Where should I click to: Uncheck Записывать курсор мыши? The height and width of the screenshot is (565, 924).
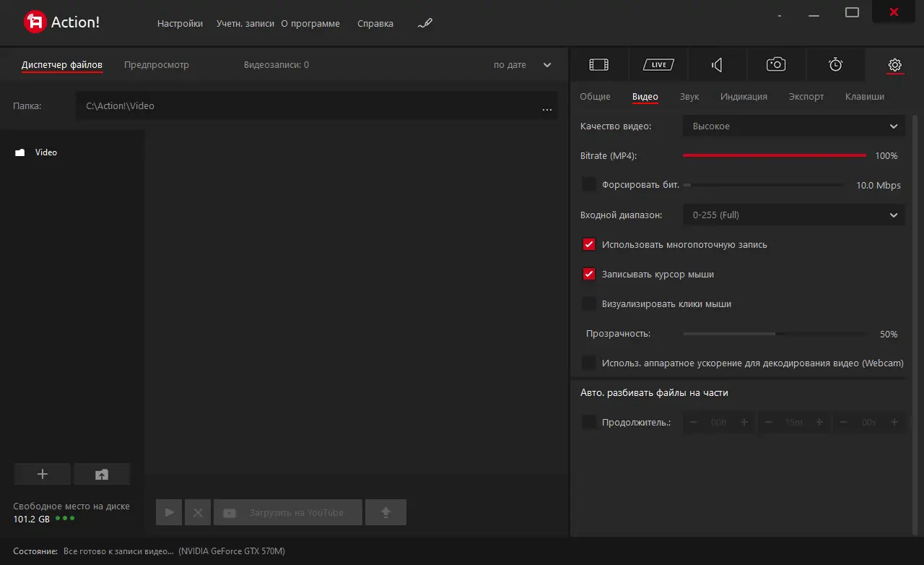(x=589, y=274)
